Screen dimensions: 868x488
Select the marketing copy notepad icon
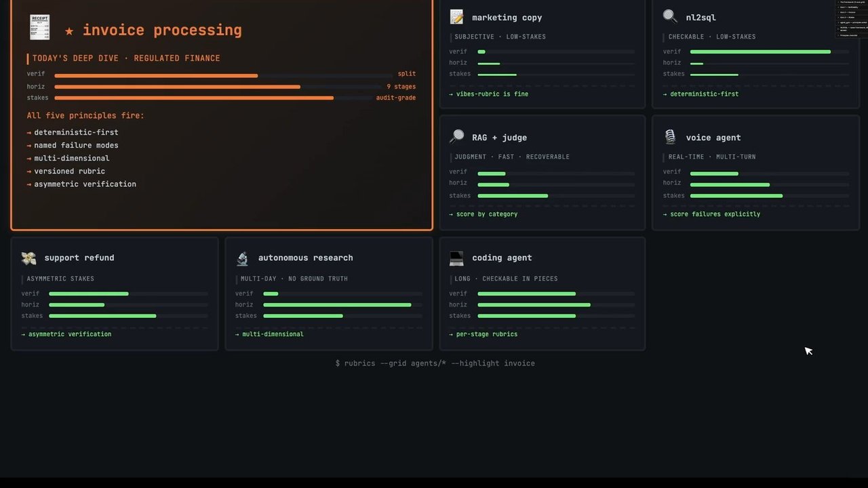456,17
